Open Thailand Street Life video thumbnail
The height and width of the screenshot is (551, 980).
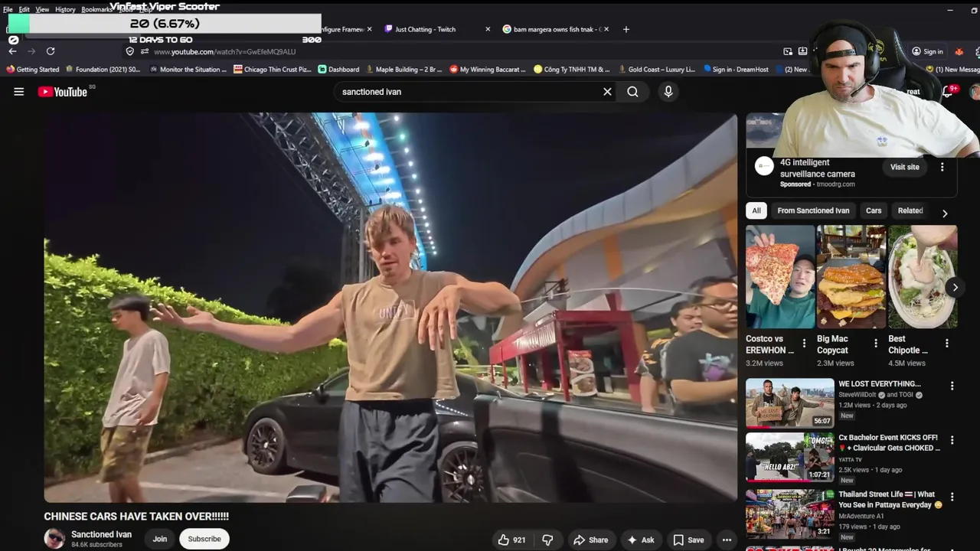click(x=790, y=513)
